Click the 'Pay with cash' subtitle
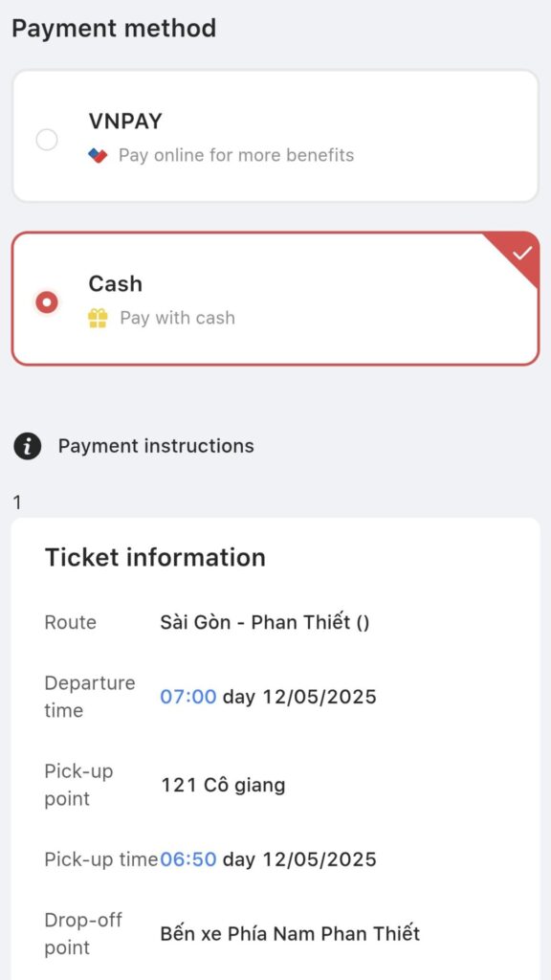 click(177, 318)
